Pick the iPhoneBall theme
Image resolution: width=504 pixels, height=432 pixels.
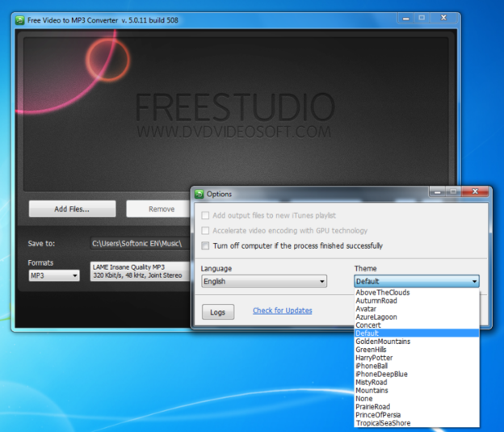[x=417, y=366]
